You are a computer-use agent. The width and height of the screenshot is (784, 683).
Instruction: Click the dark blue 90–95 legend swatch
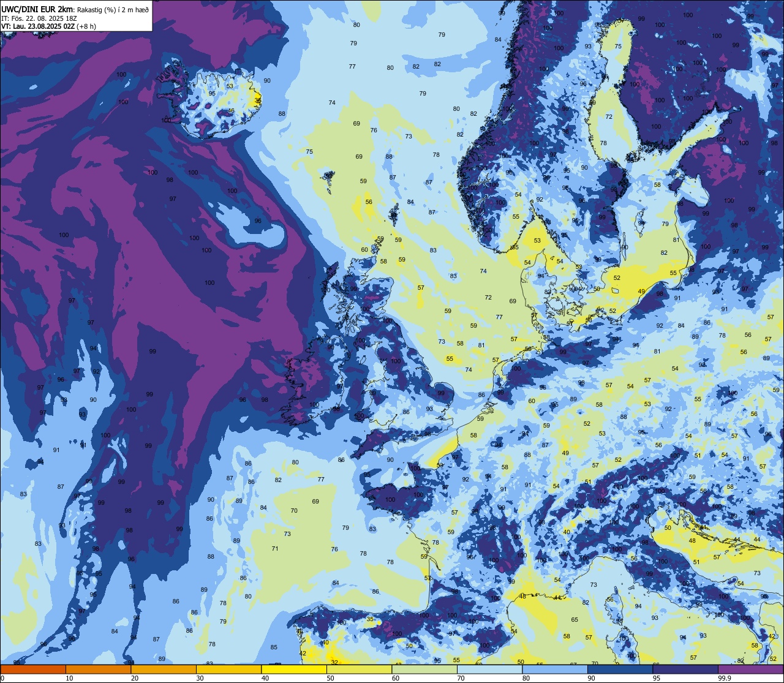click(620, 669)
